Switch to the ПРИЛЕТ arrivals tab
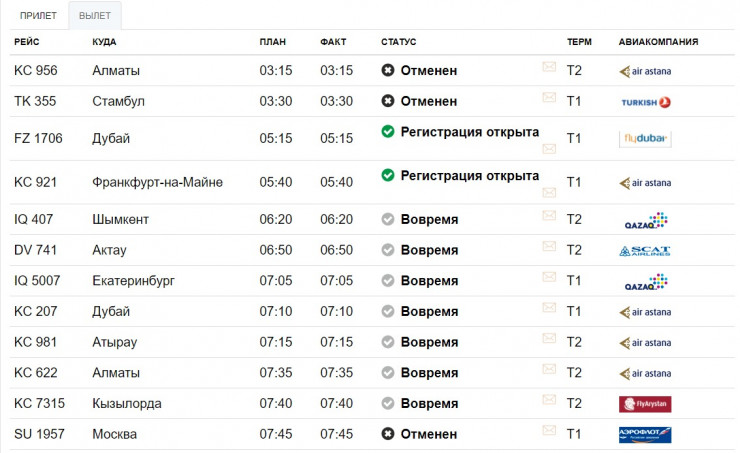 tap(38, 15)
